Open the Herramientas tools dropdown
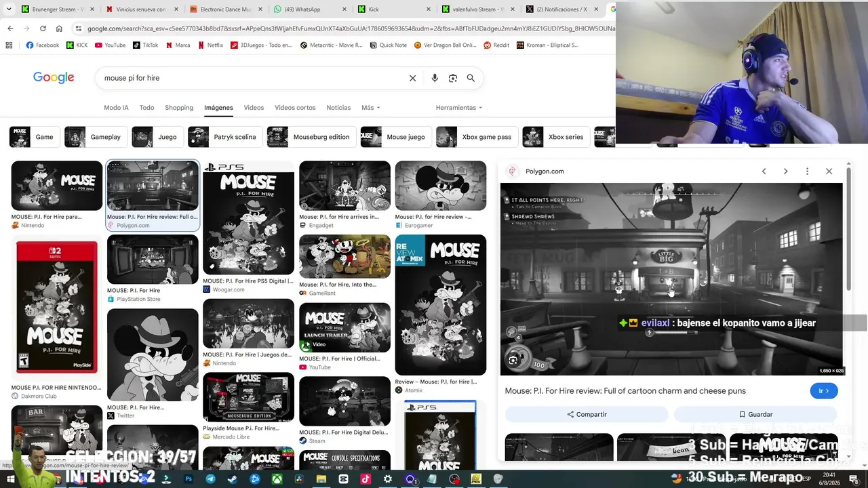The width and height of the screenshot is (868, 488). pos(459,108)
